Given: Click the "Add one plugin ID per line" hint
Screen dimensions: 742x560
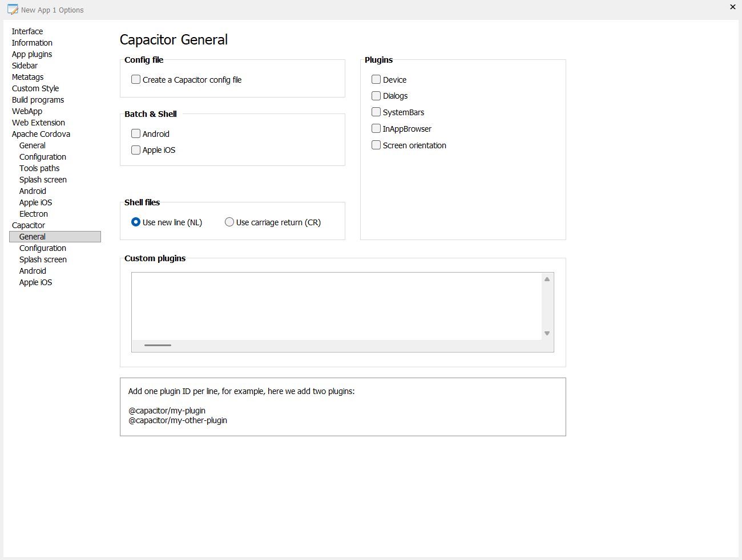Looking at the screenshot, I should pos(241,391).
